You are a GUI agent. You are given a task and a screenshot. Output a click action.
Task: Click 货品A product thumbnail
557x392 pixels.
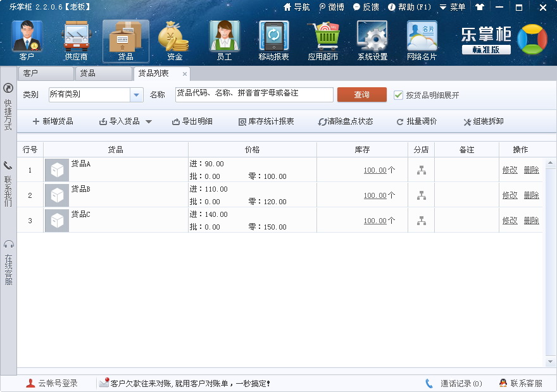tap(57, 170)
